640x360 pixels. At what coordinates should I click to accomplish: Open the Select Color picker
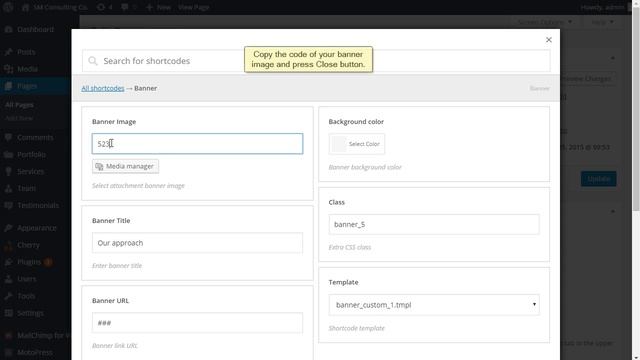click(356, 144)
